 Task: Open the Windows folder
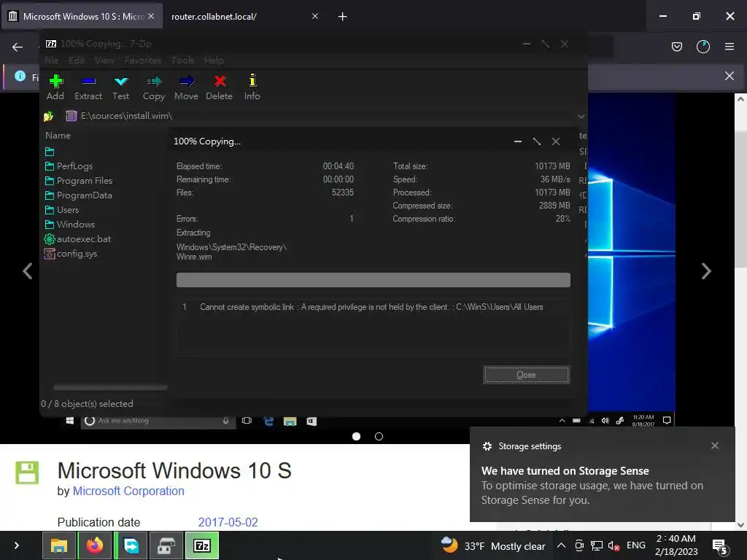[70, 225]
